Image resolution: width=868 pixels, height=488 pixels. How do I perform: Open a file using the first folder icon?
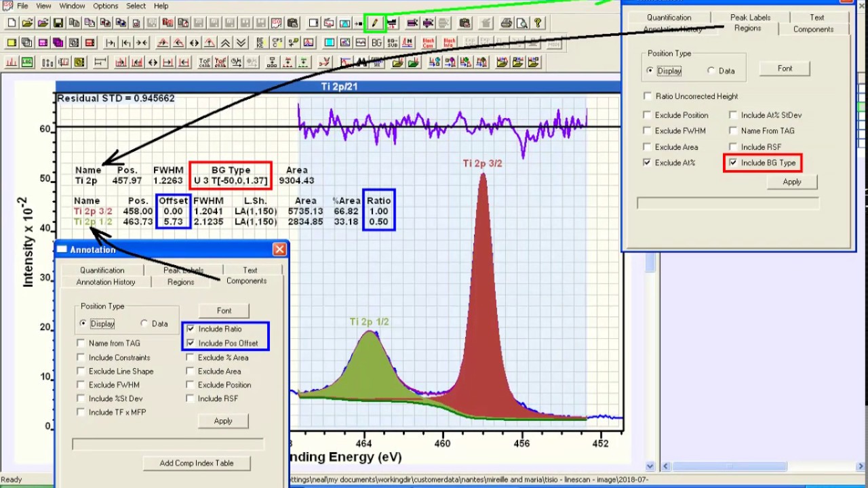28,23
